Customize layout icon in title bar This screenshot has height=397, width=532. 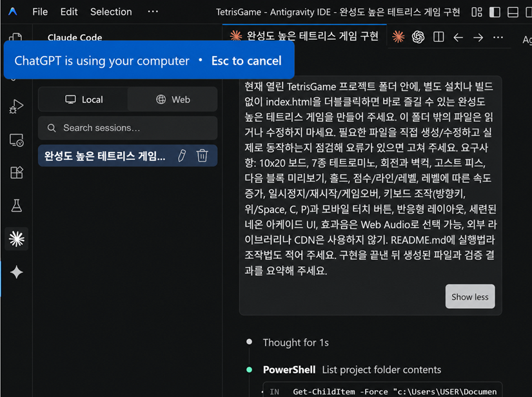(x=477, y=12)
